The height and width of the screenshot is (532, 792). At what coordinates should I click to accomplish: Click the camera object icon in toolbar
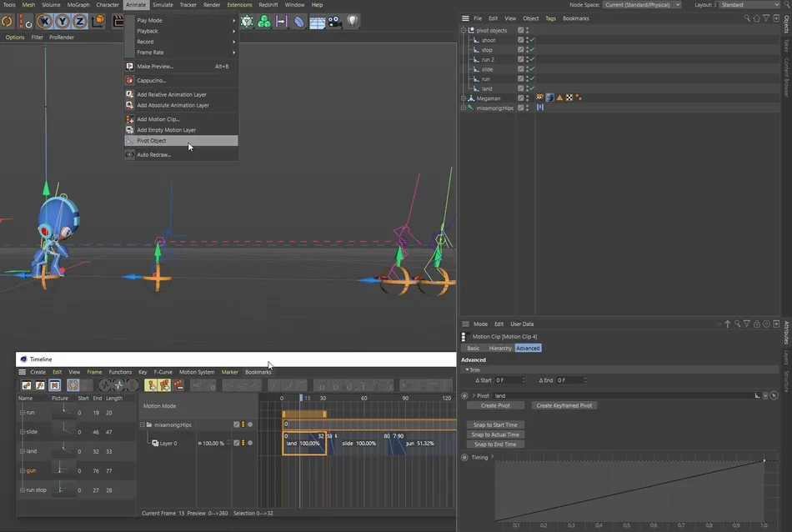334,22
